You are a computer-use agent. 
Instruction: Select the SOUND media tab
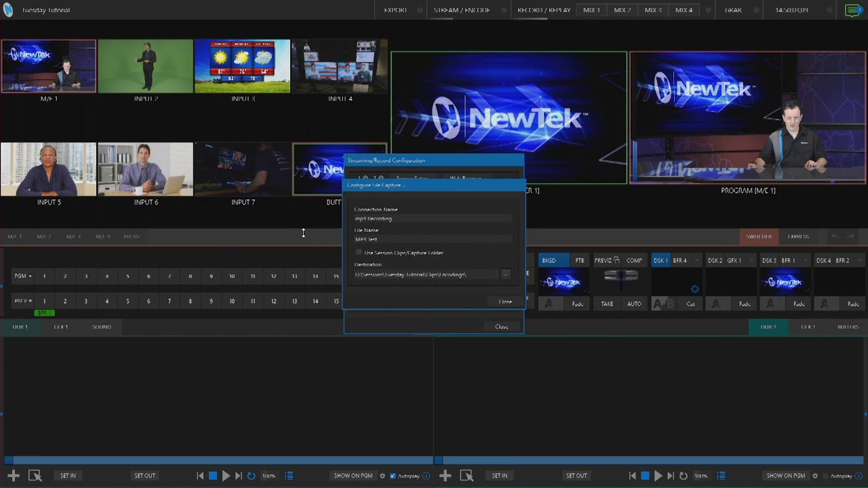pyautogui.click(x=102, y=327)
